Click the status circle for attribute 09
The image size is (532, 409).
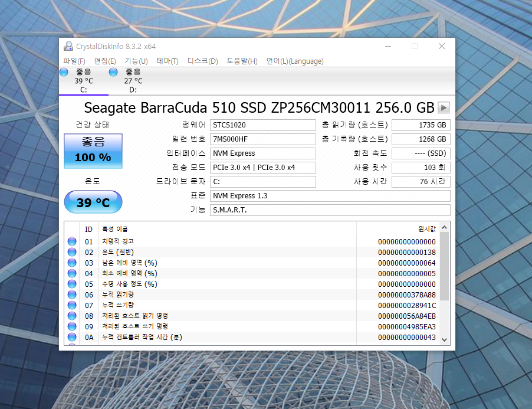72,326
